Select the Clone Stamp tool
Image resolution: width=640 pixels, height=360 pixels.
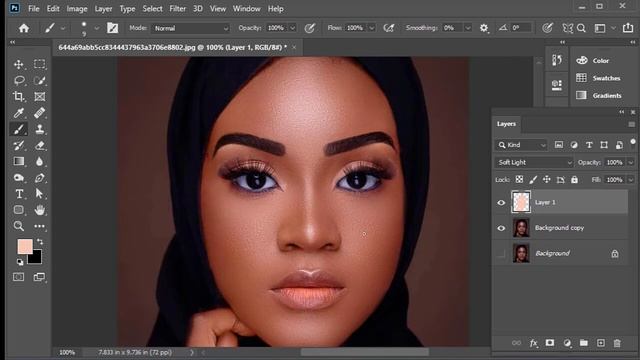point(40,129)
